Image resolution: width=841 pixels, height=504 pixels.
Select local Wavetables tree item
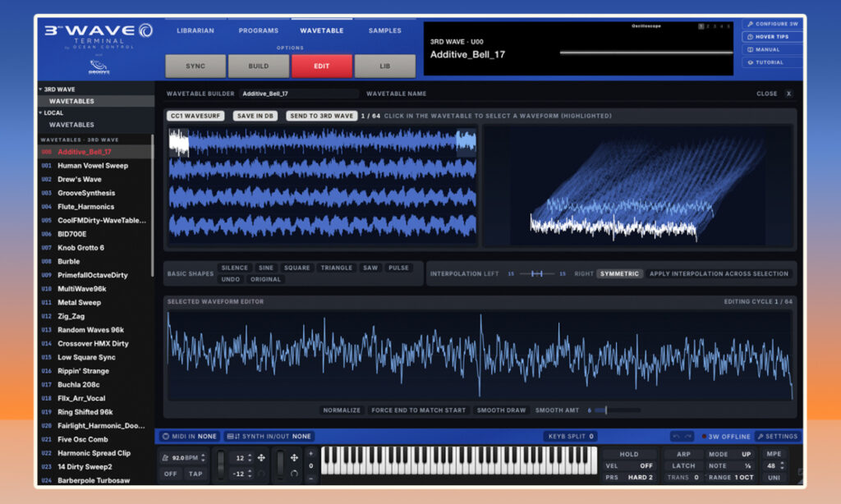(71, 125)
